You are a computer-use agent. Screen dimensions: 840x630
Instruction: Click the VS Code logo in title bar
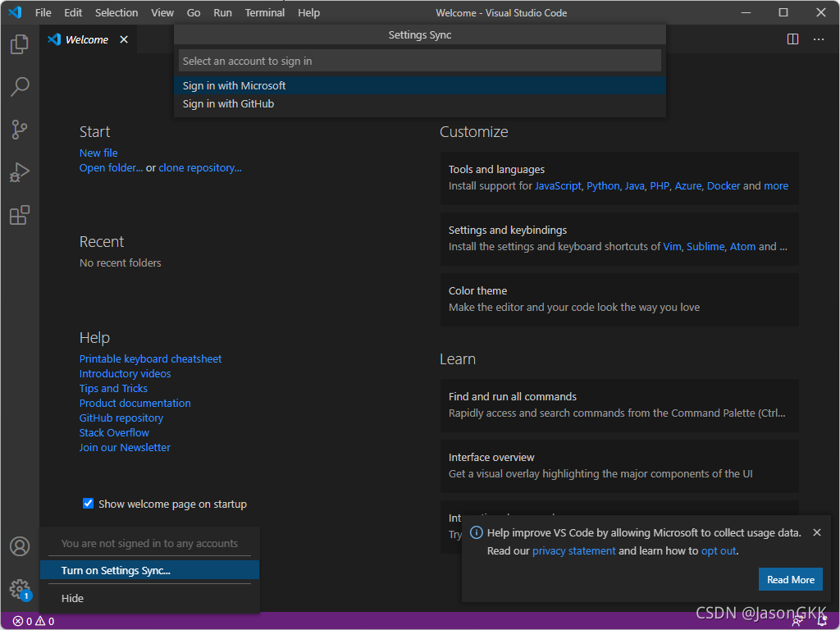(15, 12)
